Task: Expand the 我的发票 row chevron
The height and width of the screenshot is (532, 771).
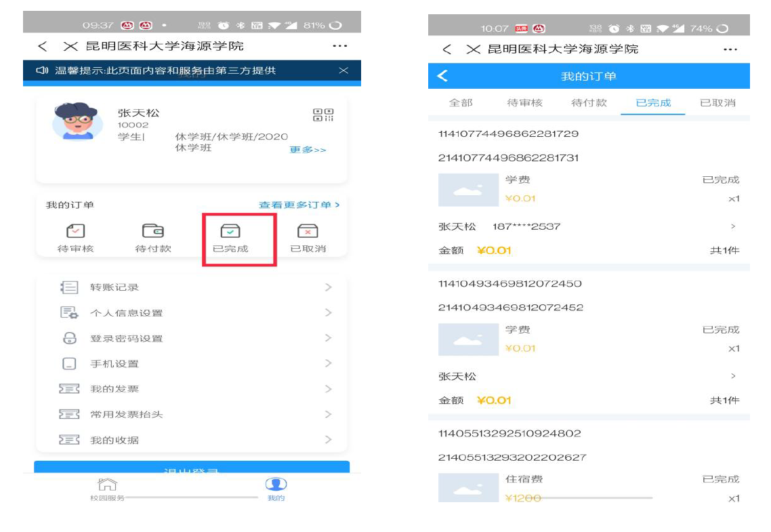Action: click(x=328, y=389)
